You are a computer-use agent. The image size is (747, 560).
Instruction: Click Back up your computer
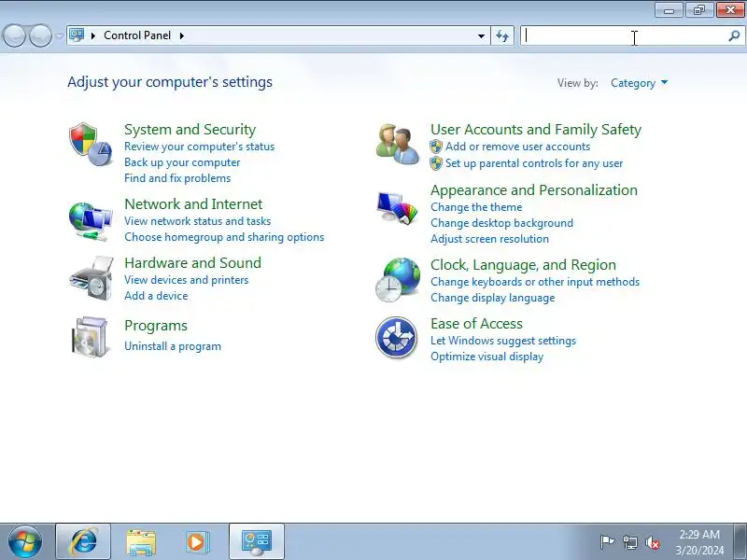click(x=182, y=162)
